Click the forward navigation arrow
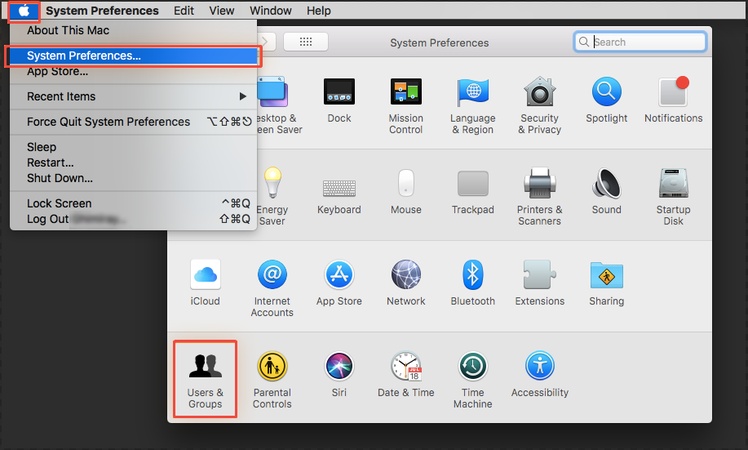The image size is (748, 450). coord(266,42)
